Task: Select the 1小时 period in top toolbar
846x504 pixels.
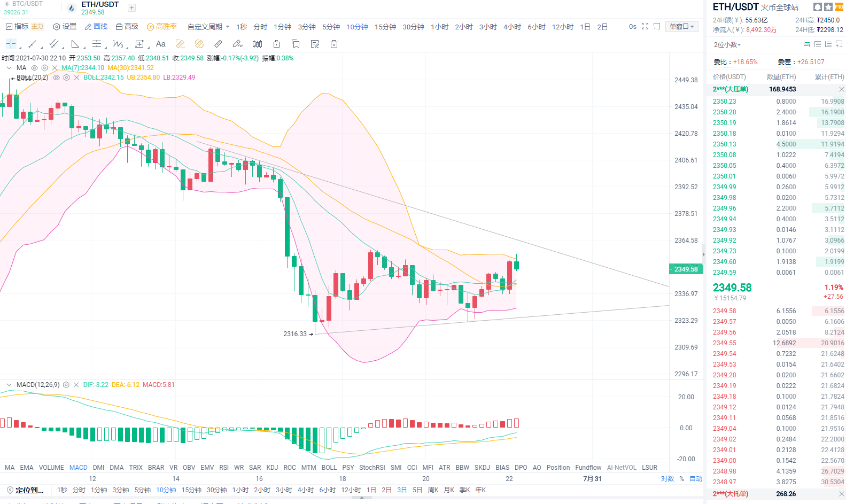Action: (440, 27)
